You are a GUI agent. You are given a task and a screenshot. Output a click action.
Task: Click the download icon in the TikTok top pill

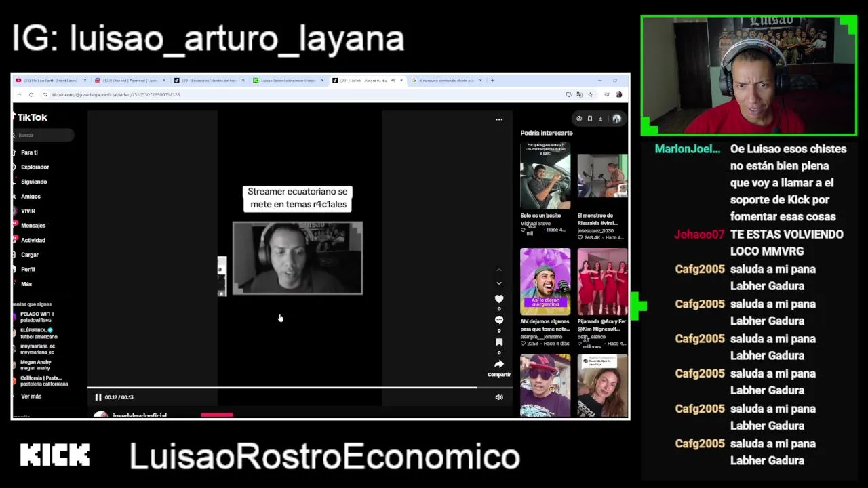[x=600, y=119]
